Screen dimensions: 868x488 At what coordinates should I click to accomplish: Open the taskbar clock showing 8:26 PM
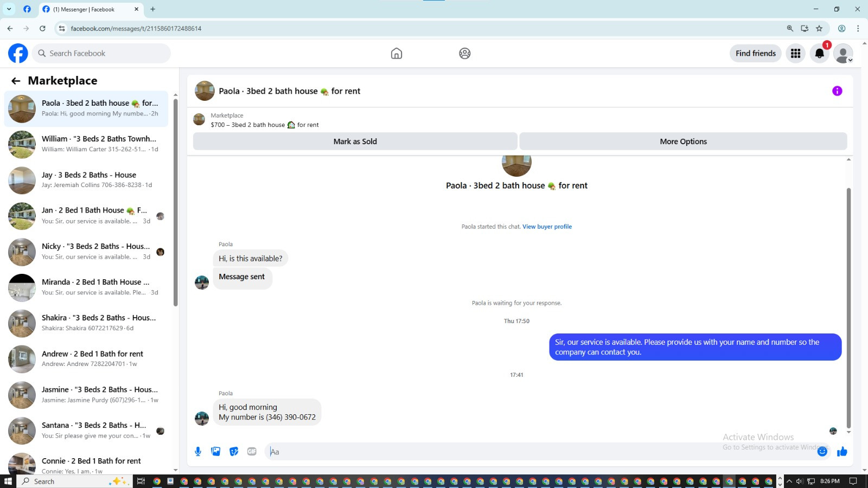click(830, 481)
